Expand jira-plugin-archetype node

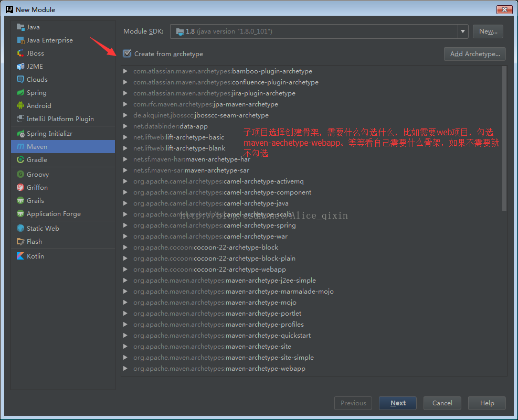[125, 93]
